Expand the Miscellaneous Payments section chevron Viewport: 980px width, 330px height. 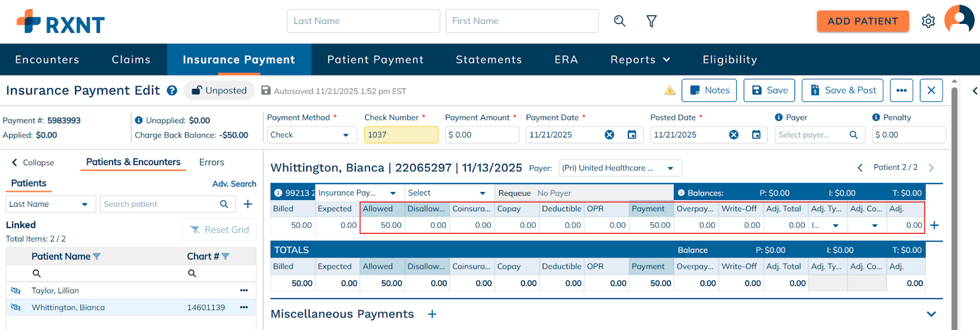point(931,314)
